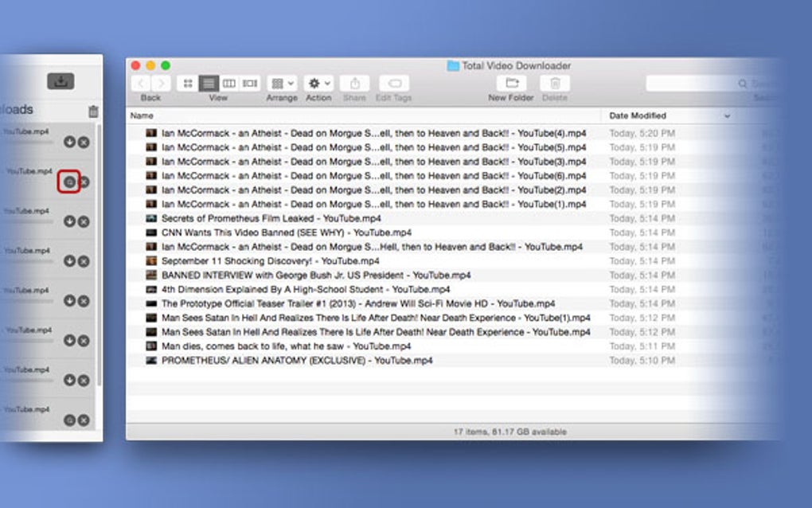The height and width of the screenshot is (508, 812).
Task: Switch Finder to Cover Flow view
Action: click(250, 84)
